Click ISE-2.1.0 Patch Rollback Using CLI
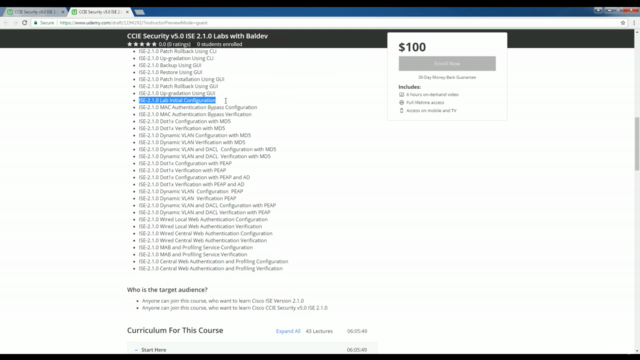 click(x=178, y=51)
